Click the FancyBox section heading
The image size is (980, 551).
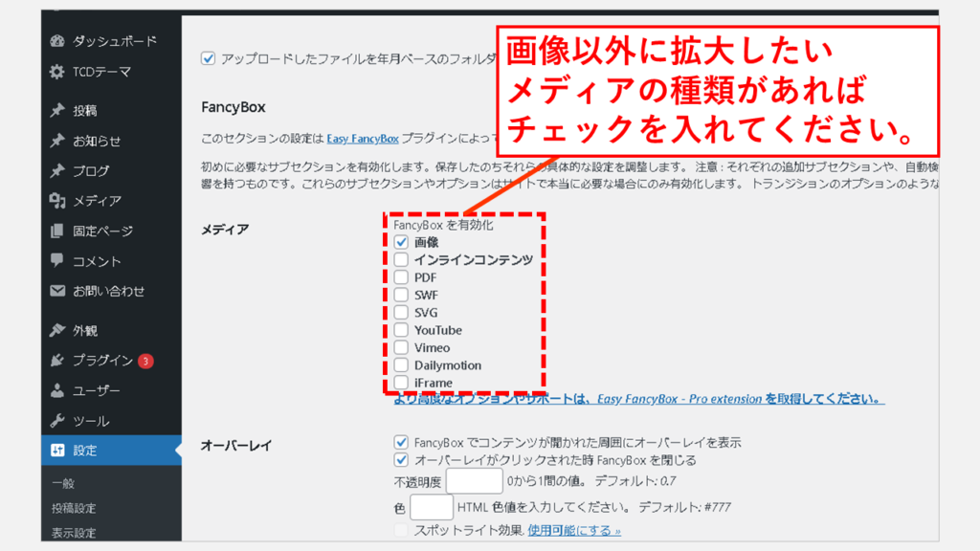tap(234, 107)
